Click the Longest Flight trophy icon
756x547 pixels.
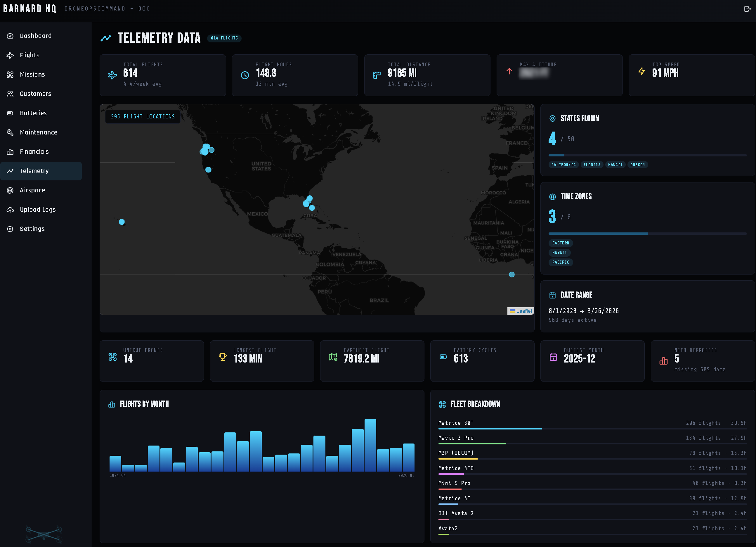click(223, 357)
